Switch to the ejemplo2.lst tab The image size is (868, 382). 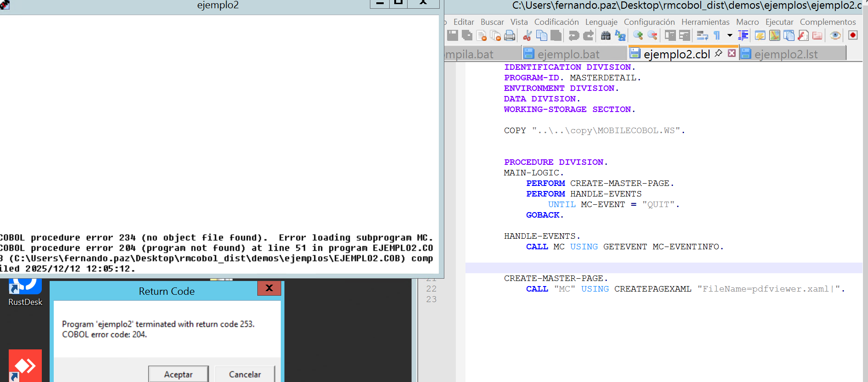tap(786, 54)
